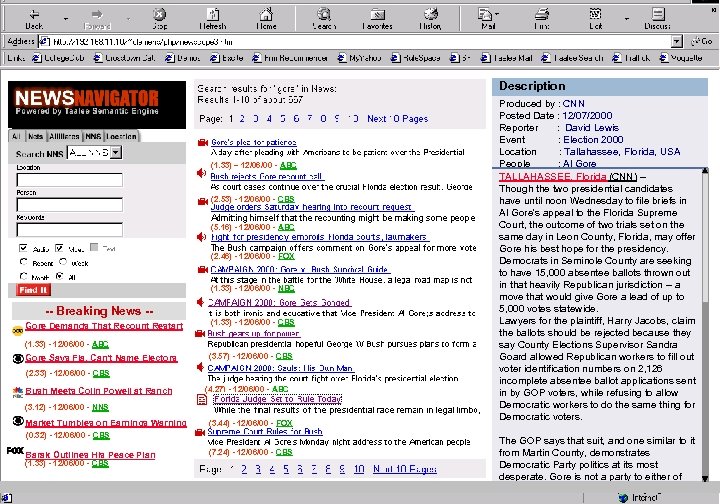Select the Month radio button
This screenshot has width=720, height=504.
click(x=23, y=276)
